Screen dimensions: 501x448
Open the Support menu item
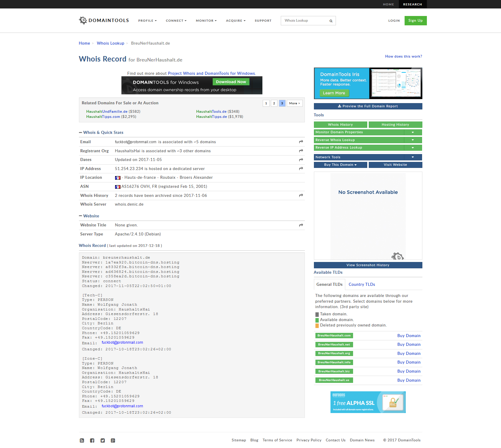click(x=263, y=21)
